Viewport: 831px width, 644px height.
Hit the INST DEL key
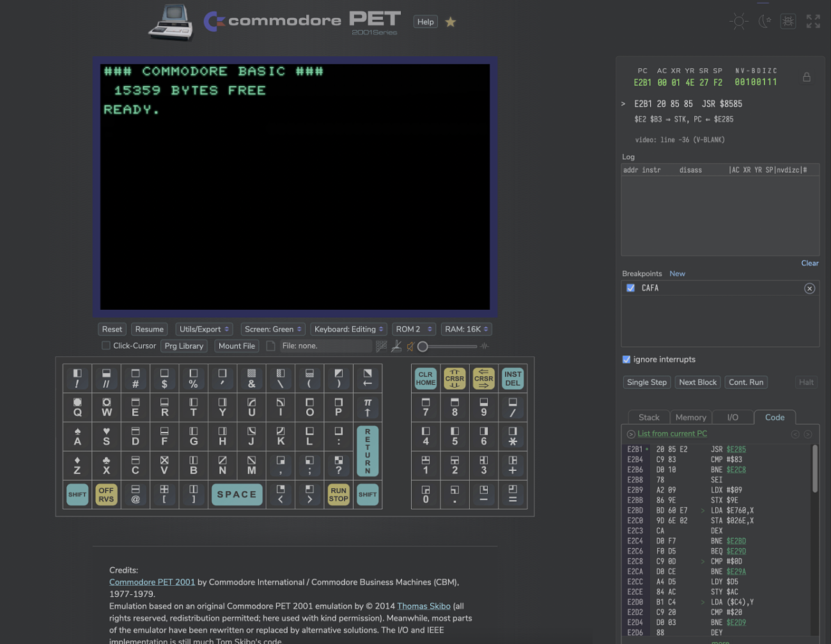(513, 379)
